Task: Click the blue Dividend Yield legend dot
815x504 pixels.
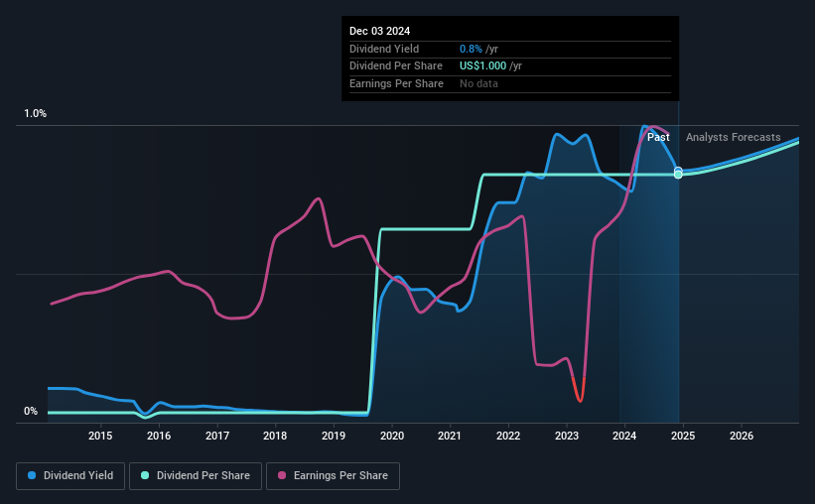Action: [32, 475]
